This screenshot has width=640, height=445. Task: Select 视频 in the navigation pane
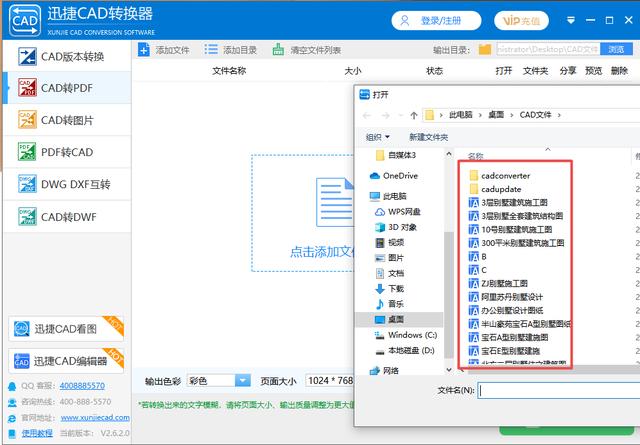(389, 243)
